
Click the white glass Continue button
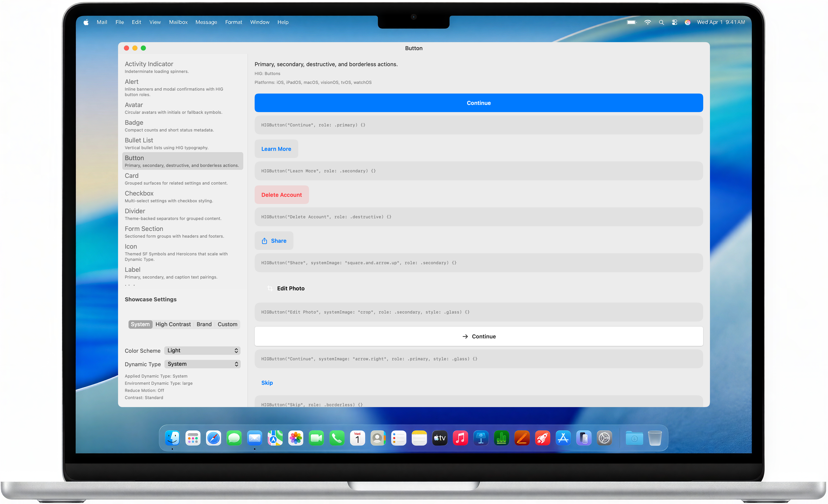(x=479, y=336)
